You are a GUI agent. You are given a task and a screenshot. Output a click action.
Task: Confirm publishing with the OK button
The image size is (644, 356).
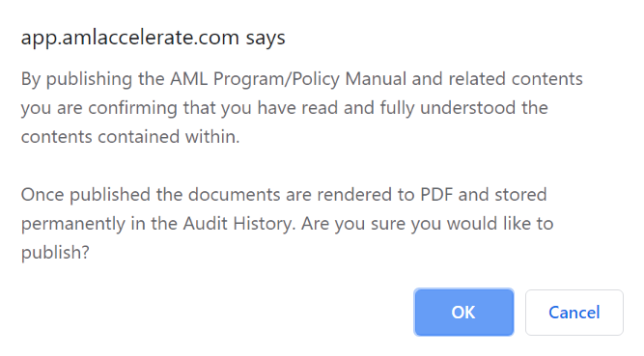(463, 312)
